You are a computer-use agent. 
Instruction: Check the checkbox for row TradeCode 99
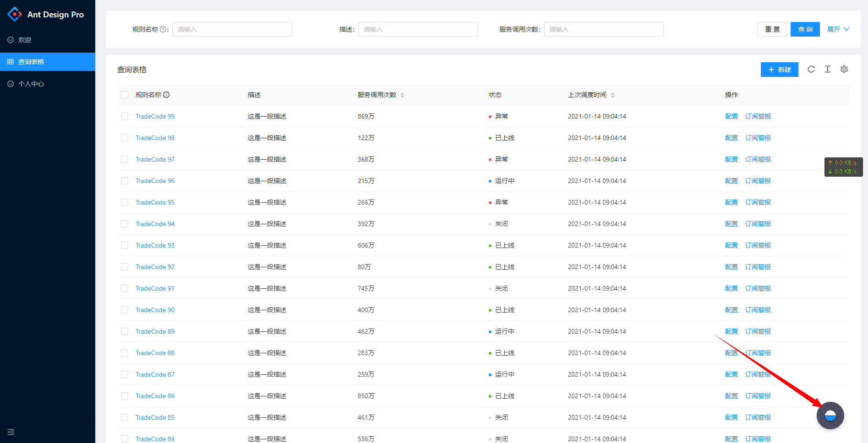(x=124, y=116)
